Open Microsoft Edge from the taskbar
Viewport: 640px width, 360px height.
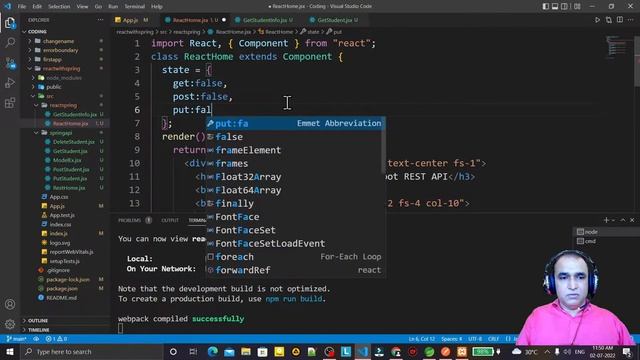213,352
